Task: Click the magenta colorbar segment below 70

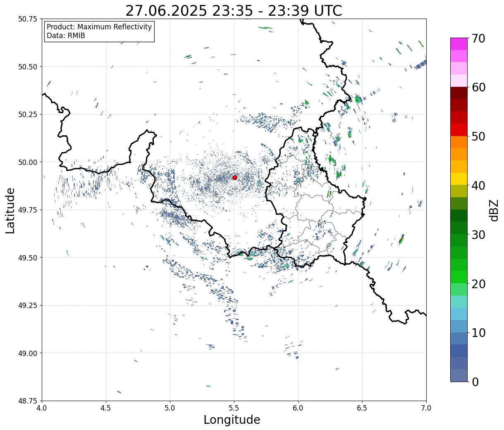Action: 459,44
